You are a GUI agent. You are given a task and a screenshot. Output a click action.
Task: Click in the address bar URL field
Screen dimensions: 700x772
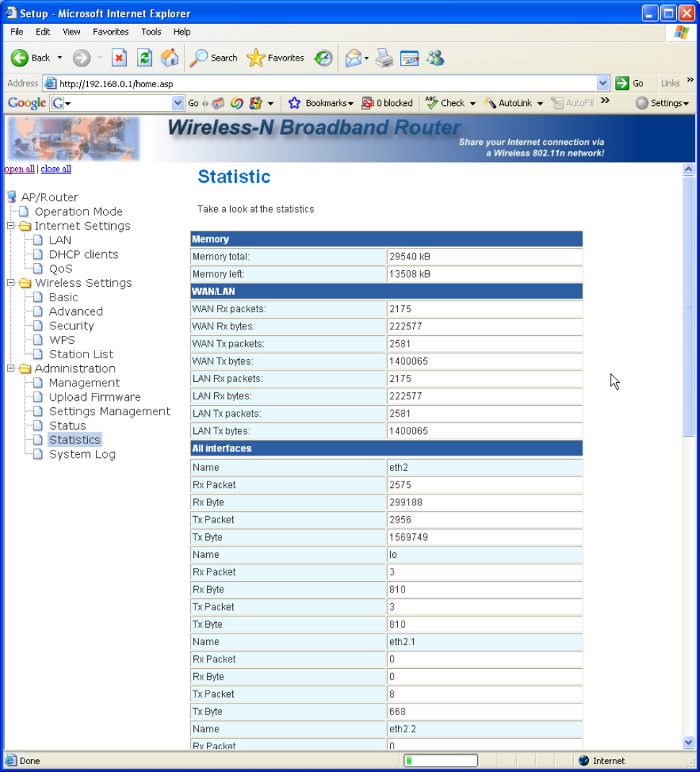[325, 84]
